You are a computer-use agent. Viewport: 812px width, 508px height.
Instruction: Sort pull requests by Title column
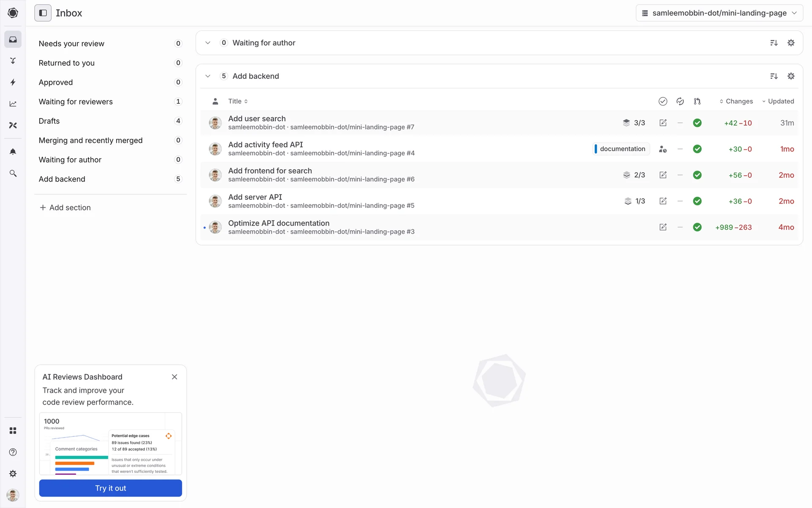pyautogui.click(x=238, y=101)
